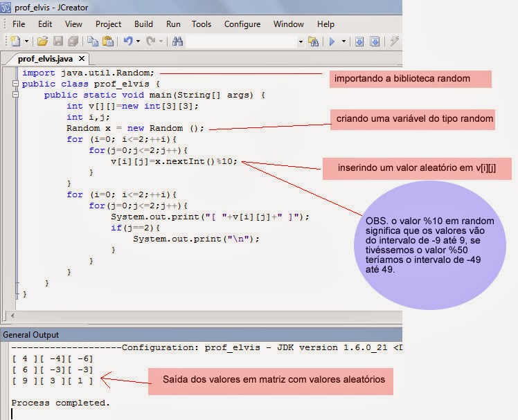Click the Copy icon in the toolbar
This screenshot has height=420, width=518.
[93, 42]
